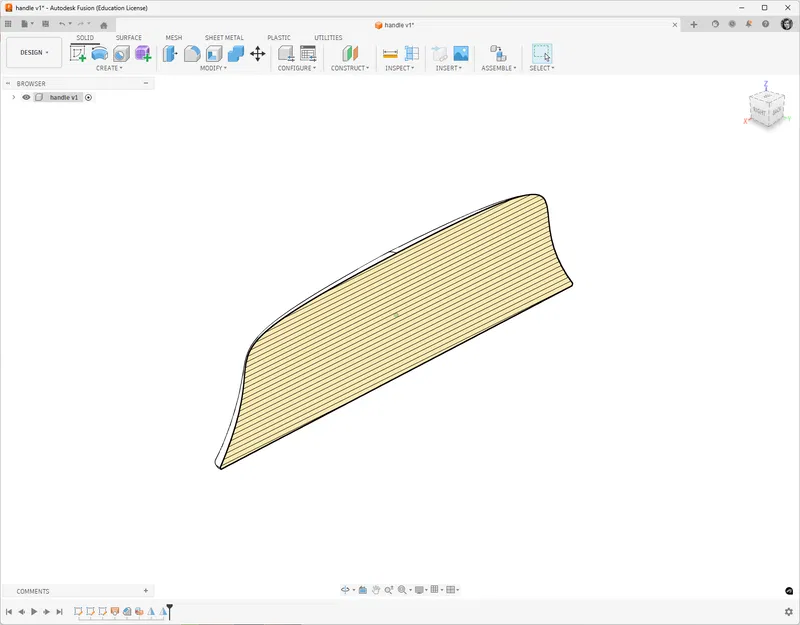Play the timeline
The width and height of the screenshot is (800, 625).
34,611
